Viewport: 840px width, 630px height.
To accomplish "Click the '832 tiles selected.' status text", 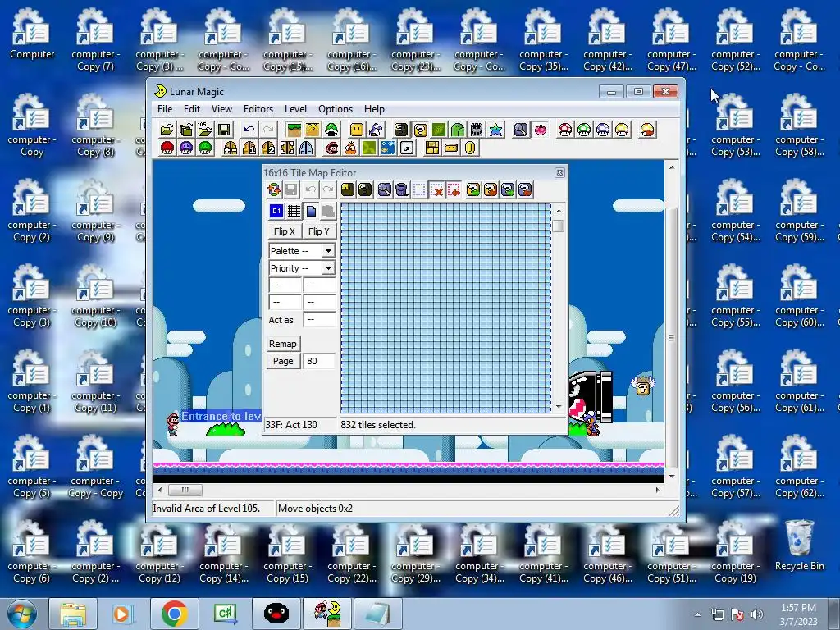I will pyautogui.click(x=378, y=425).
